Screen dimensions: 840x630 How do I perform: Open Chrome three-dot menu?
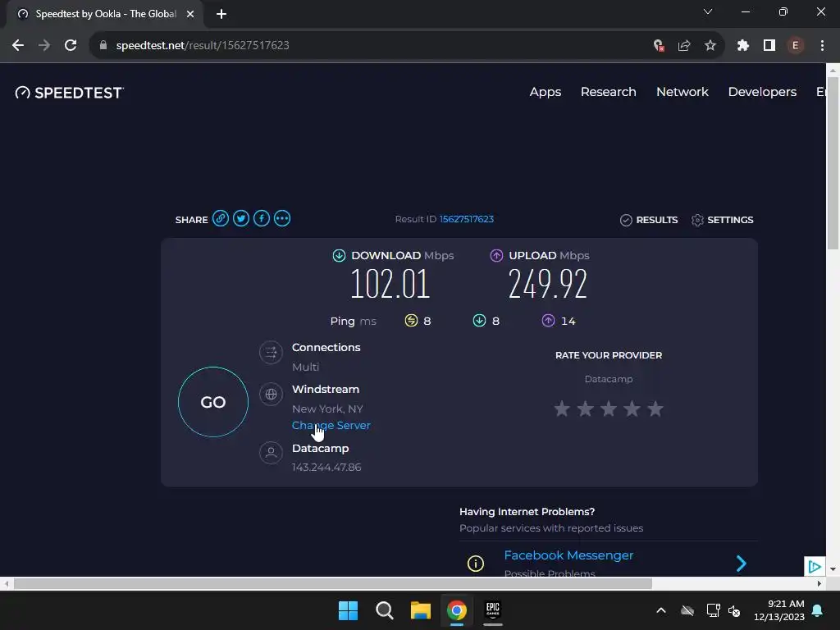pos(822,46)
